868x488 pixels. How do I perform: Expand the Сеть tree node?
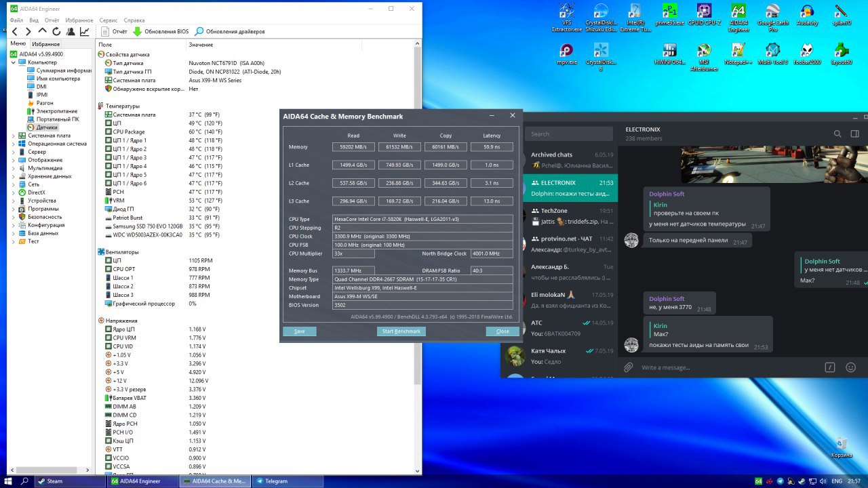click(13, 184)
